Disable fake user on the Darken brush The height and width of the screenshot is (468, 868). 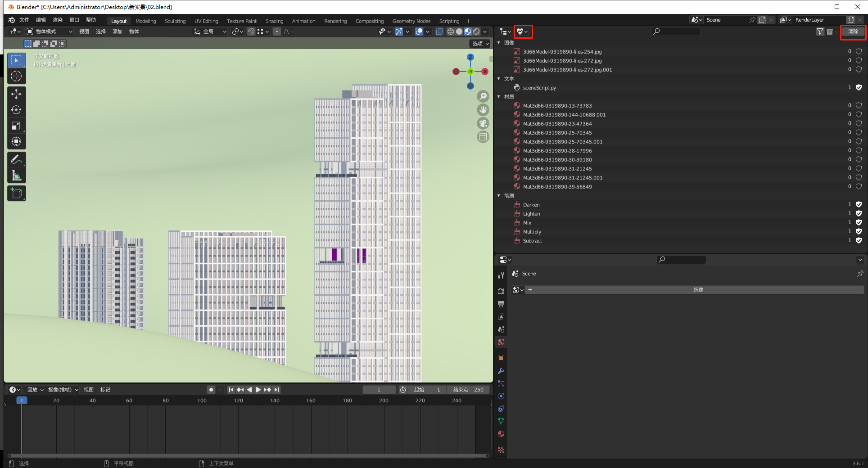[x=859, y=205]
